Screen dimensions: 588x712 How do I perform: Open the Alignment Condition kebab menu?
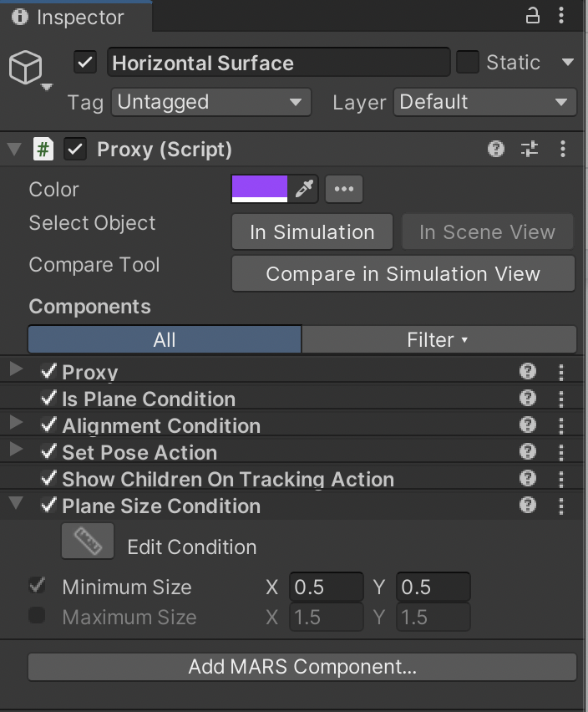point(561,425)
